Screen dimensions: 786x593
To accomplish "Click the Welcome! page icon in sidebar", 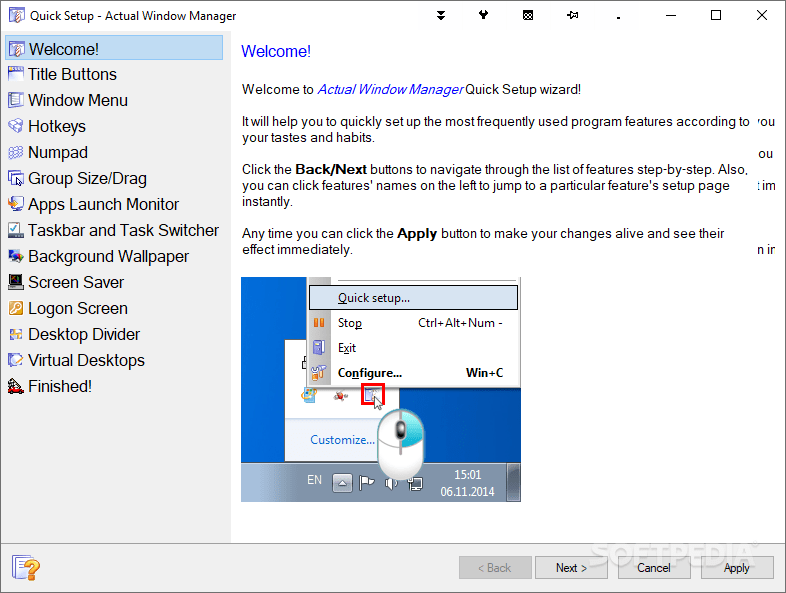I will tap(17, 49).
